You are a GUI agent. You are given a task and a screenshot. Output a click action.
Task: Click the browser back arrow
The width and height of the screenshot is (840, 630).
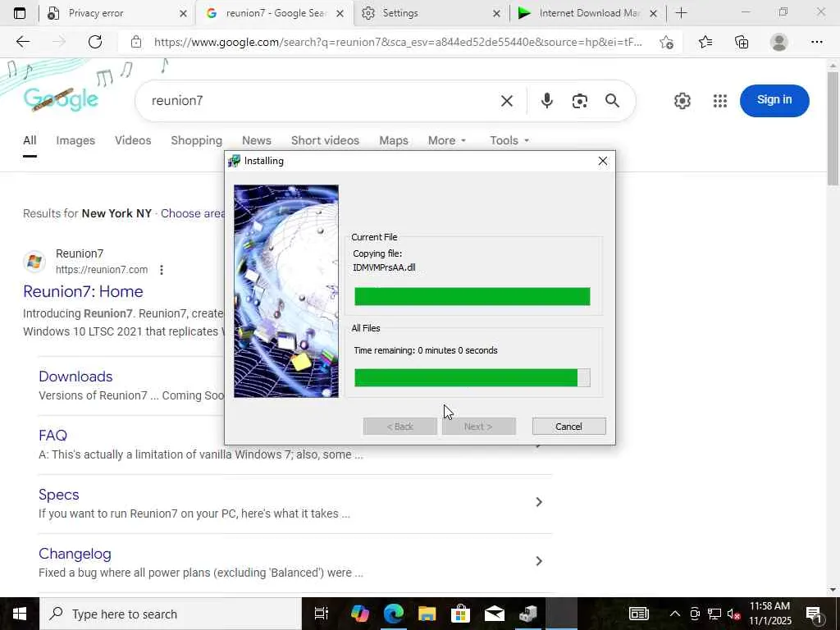click(x=22, y=42)
